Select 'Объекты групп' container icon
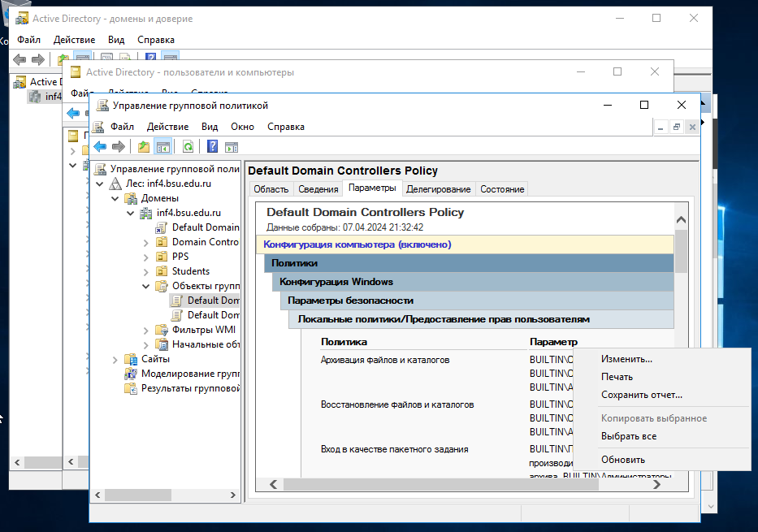Viewport: 758px width, 532px height. coord(162,286)
